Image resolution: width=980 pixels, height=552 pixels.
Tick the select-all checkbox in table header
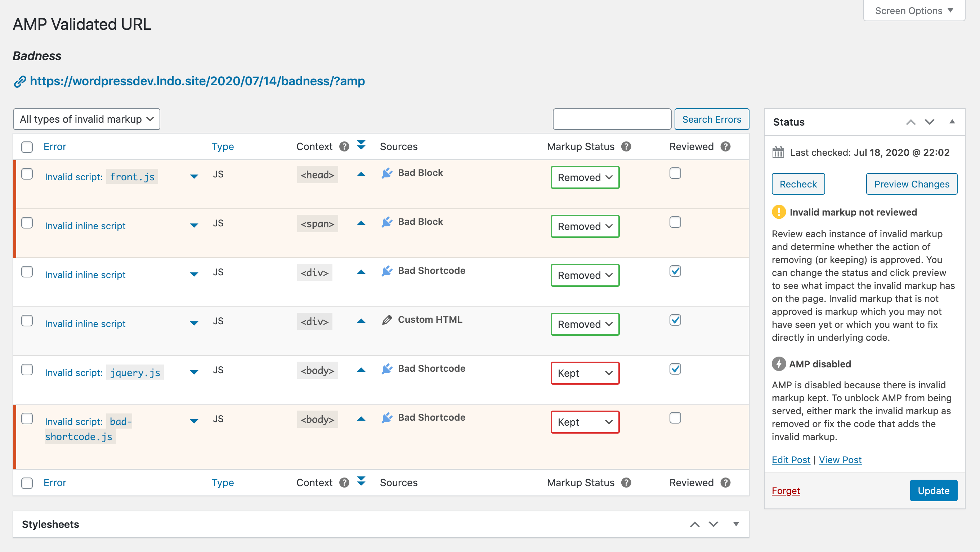[x=27, y=147]
